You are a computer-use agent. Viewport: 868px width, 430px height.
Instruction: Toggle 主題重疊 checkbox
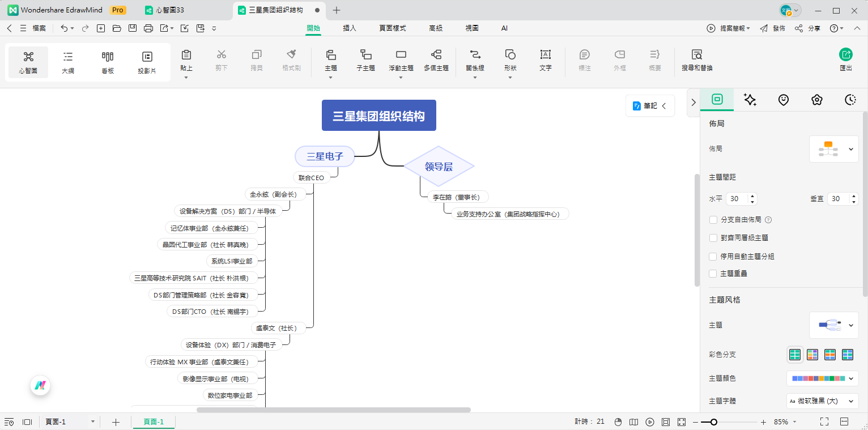point(713,274)
